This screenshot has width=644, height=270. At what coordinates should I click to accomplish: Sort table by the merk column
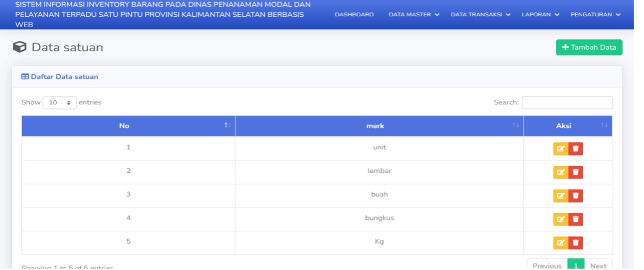[x=379, y=126]
